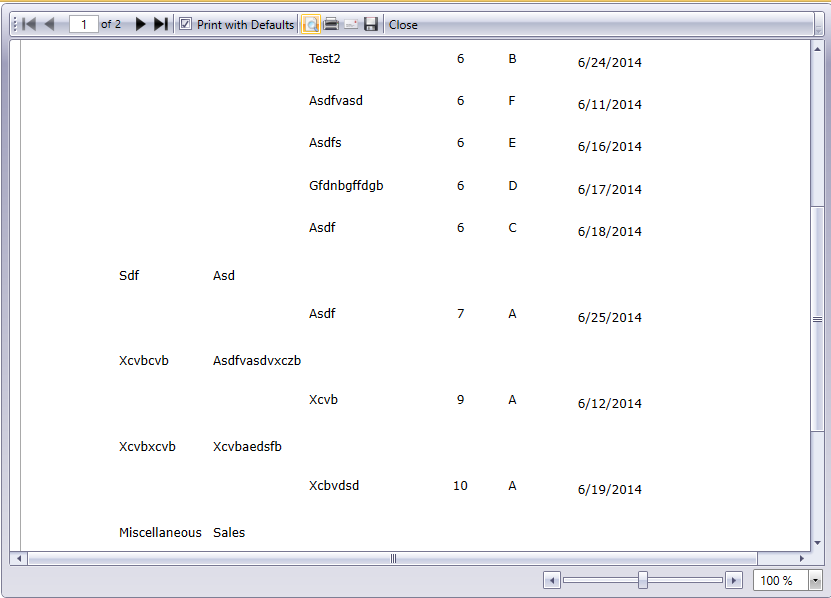Click the horizontal scrollbar thumb
The image size is (831, 598).
pyautogui.click(x=393, y=558)
